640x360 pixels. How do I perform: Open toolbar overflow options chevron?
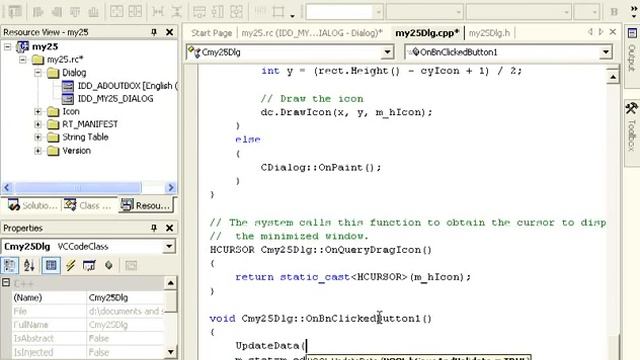pos(633,12)
